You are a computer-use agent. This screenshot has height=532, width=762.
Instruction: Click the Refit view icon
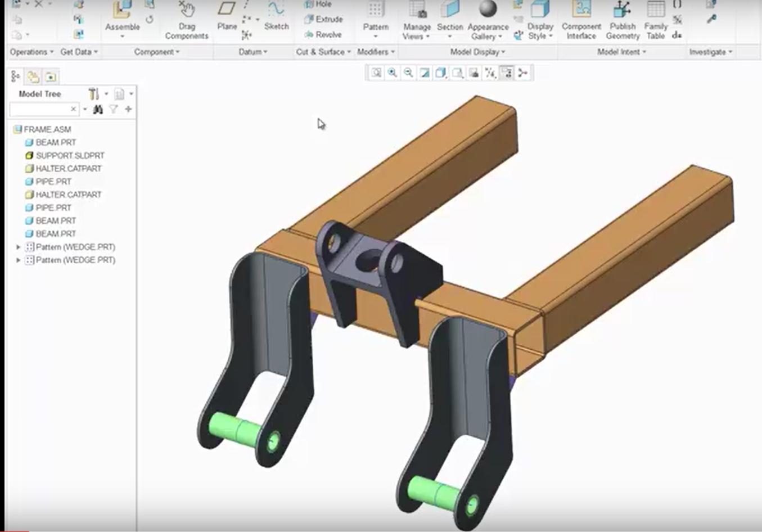(x=376, y=73)
